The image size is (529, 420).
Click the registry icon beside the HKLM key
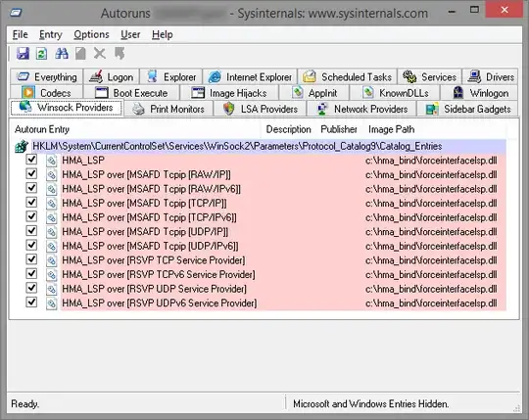point(22,146)
